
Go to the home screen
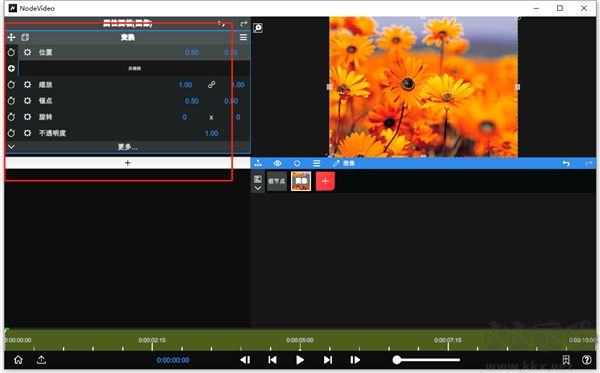point(18,360)
